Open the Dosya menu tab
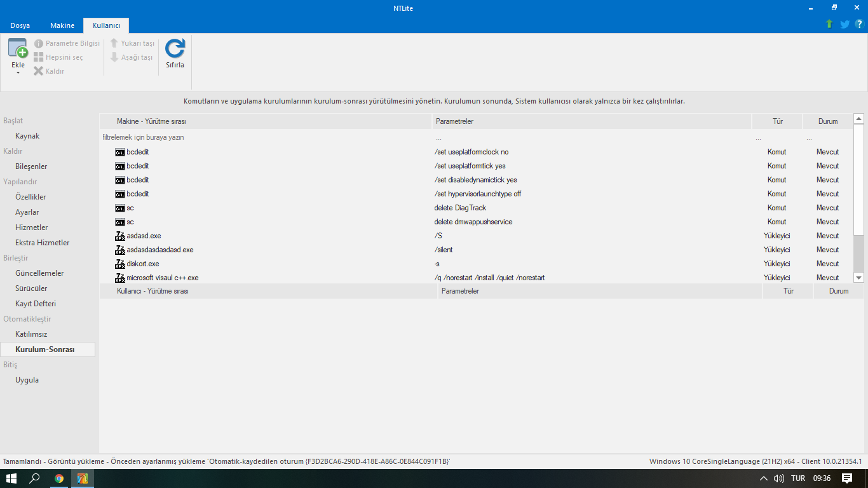 point(20,25)
